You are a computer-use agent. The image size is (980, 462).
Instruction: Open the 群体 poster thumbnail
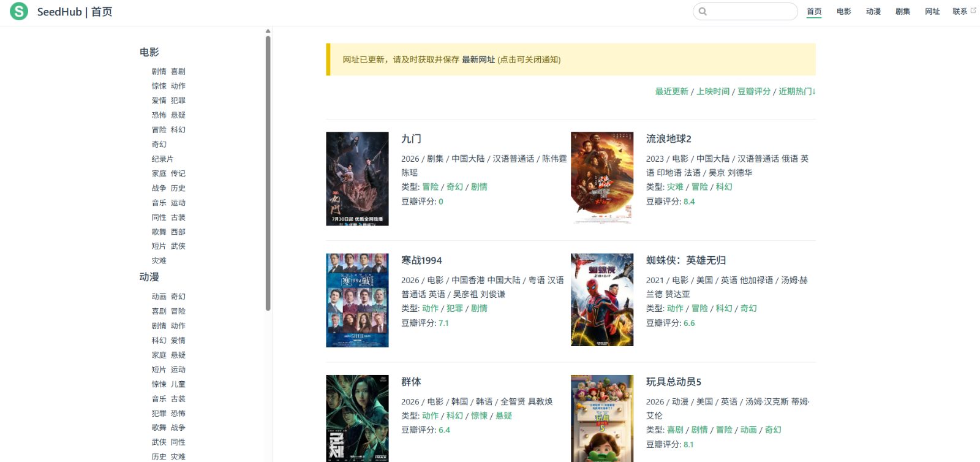357,418
